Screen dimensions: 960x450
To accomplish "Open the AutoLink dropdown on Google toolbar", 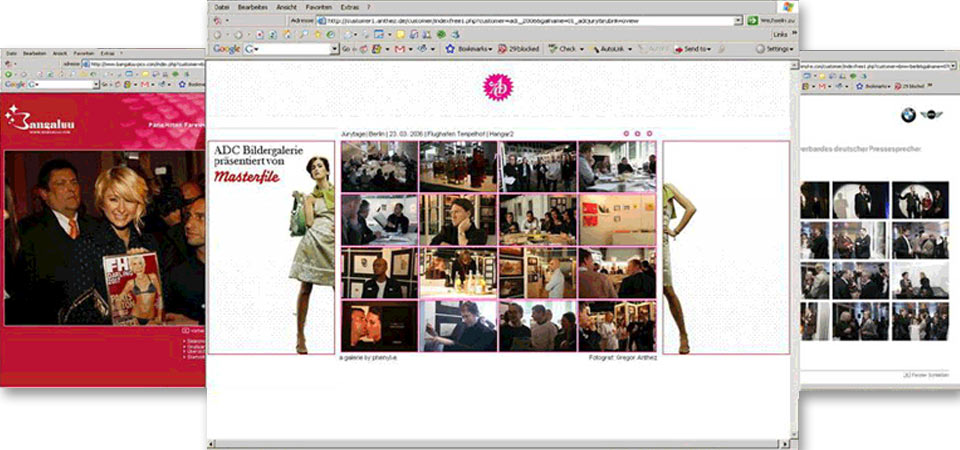I will [x=610, y=49].
